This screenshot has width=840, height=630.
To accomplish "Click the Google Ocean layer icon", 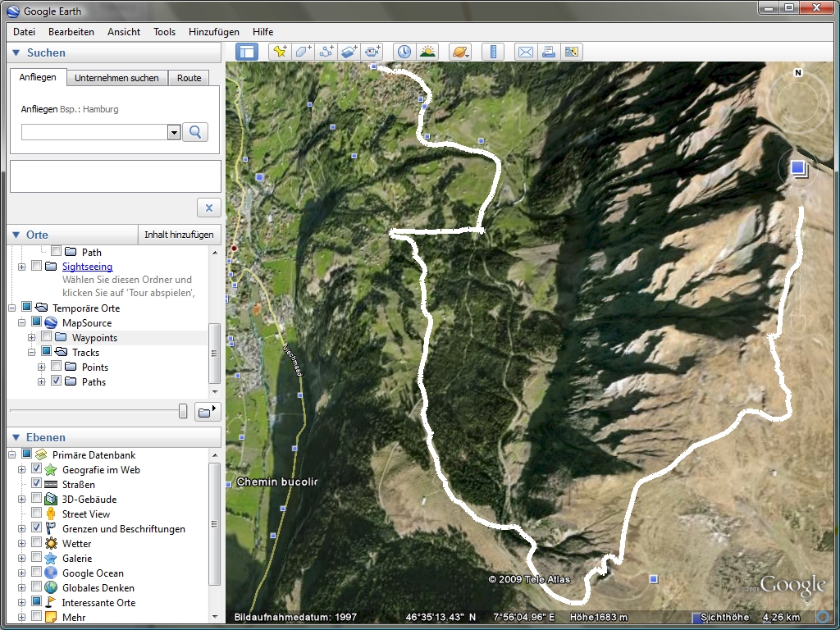I will pyautogui.click(x=51, y=573).
